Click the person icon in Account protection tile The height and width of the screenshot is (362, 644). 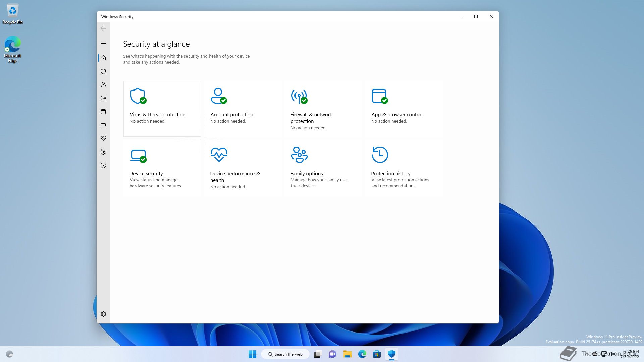[x=219, y=96]
